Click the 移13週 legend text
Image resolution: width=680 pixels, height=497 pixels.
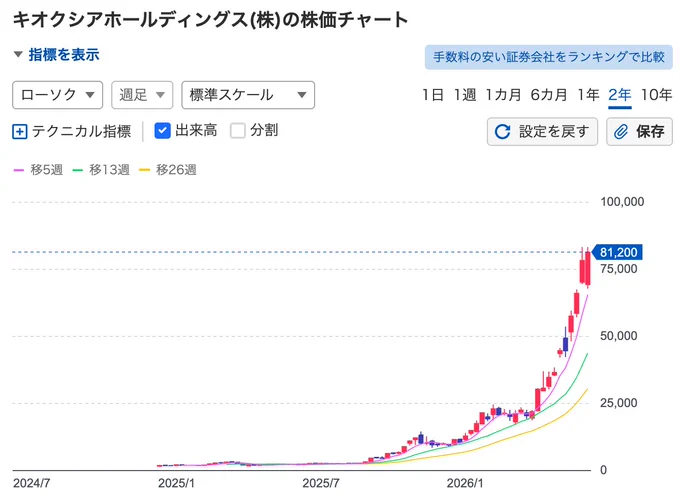click(109, 170)
